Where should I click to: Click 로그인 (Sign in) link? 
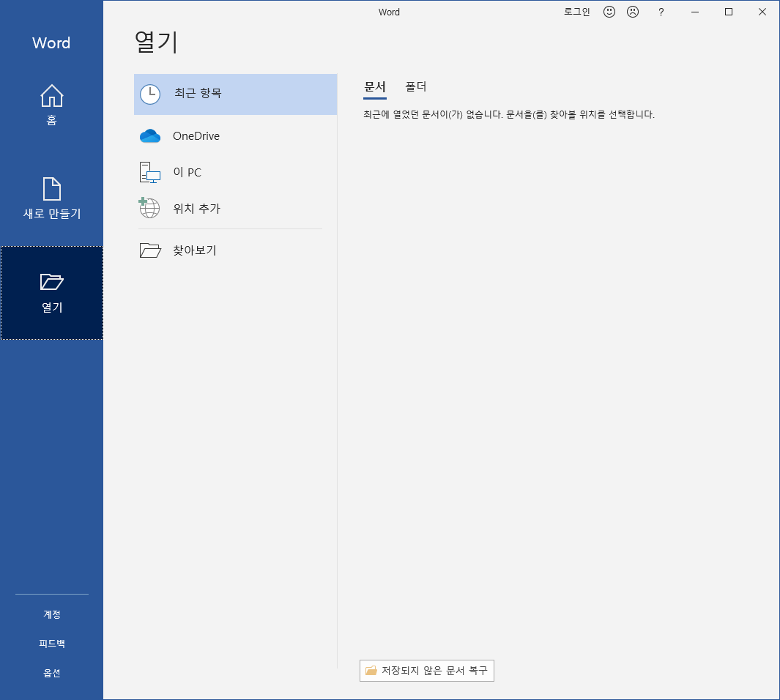[x=577, y=12]
